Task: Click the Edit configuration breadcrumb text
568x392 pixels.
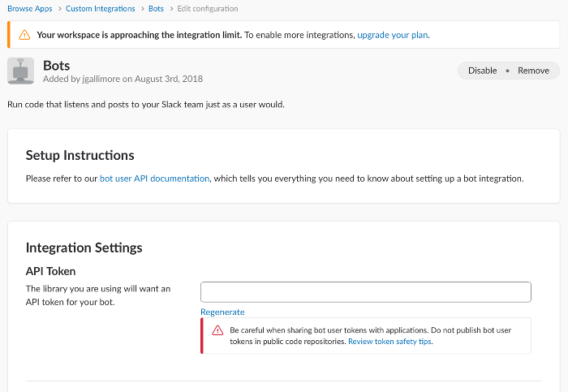Action: coord(208,9)
